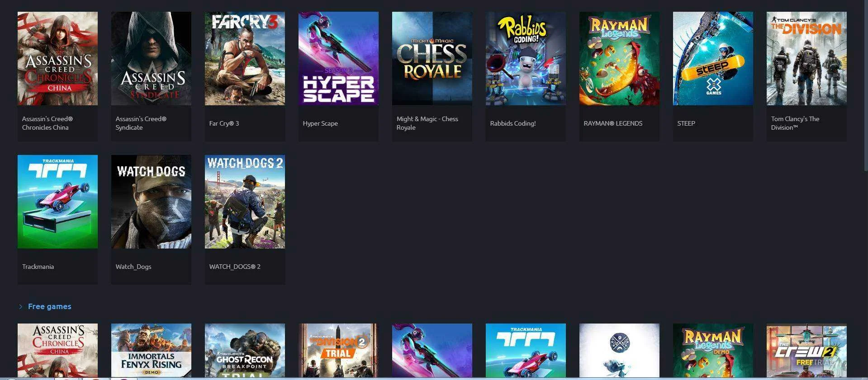The width and height of the screenshot is (868, 380).
Task: Open the Trackmania cover above the 'Trackmania' label
Action: tap(57, 202)
